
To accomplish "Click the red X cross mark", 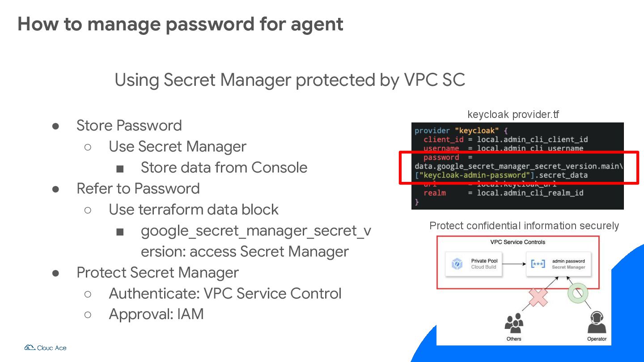I will click(538, 297).
